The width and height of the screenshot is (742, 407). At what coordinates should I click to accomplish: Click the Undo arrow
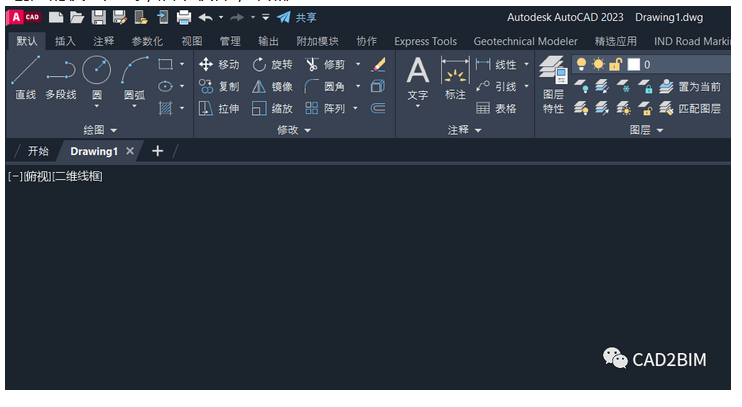pyautogui.click(x=205, y=18)
